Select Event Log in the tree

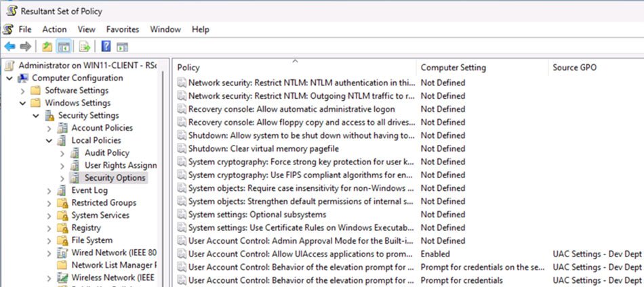point(89,191)
